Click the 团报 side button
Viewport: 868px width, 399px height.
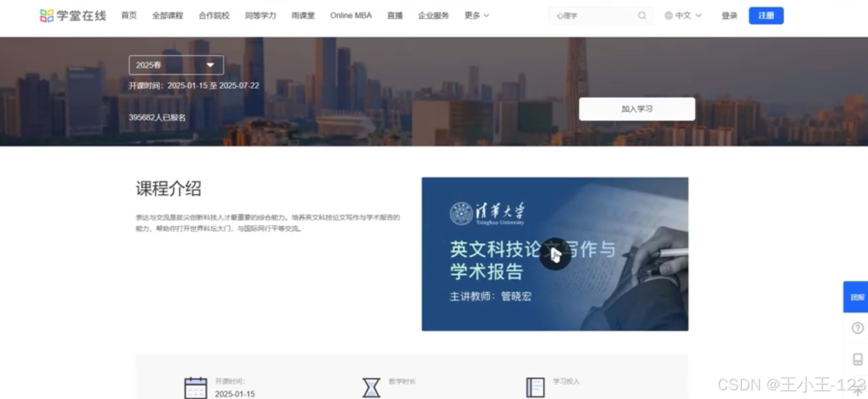pyautogui.click(x=856, y=297)
